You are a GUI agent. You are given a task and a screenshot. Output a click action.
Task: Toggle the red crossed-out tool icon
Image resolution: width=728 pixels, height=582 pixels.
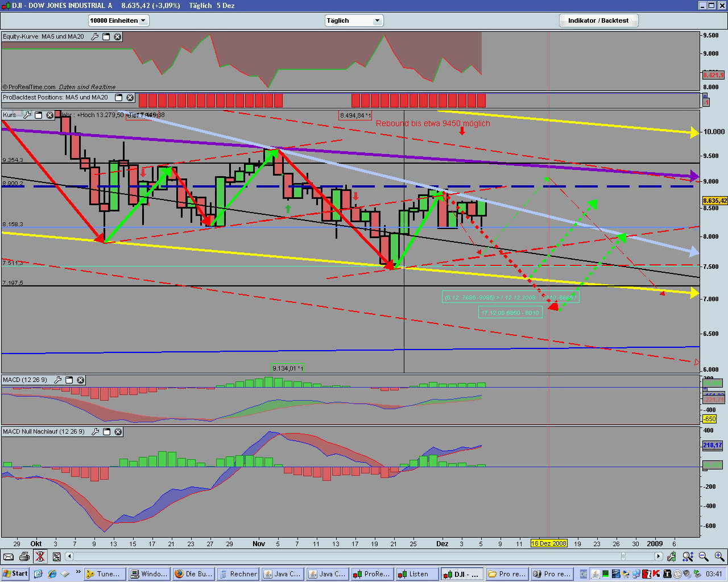coord(39,556)
